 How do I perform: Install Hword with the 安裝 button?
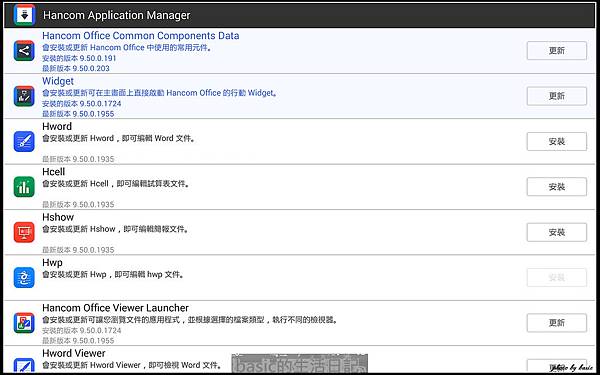556,142
